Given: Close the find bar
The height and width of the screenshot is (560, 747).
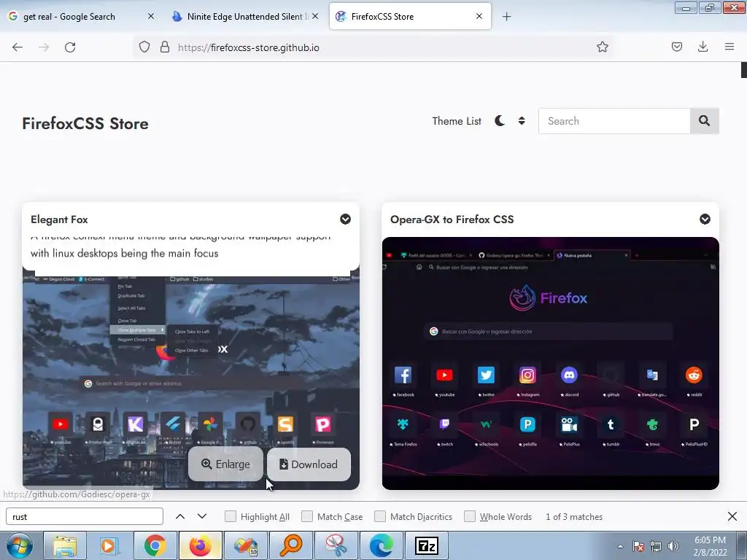Looking at the screenshot, I should click(732, 517).
